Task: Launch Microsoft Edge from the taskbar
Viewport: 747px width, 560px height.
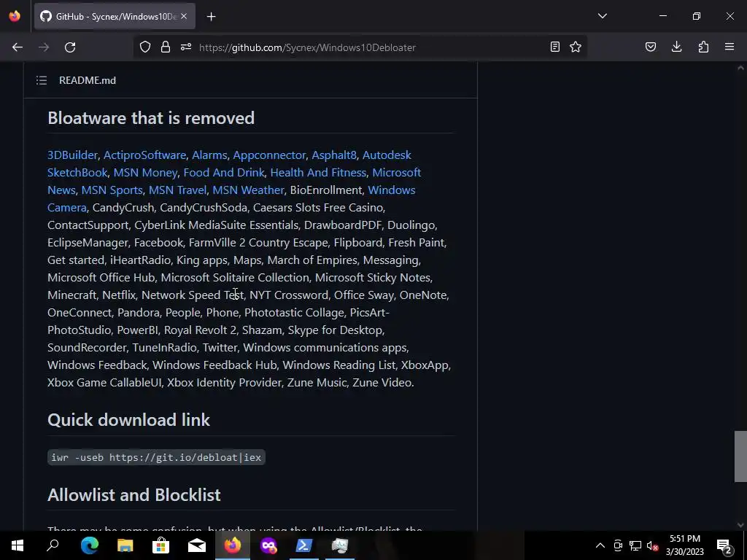Action: click(89, 545)
